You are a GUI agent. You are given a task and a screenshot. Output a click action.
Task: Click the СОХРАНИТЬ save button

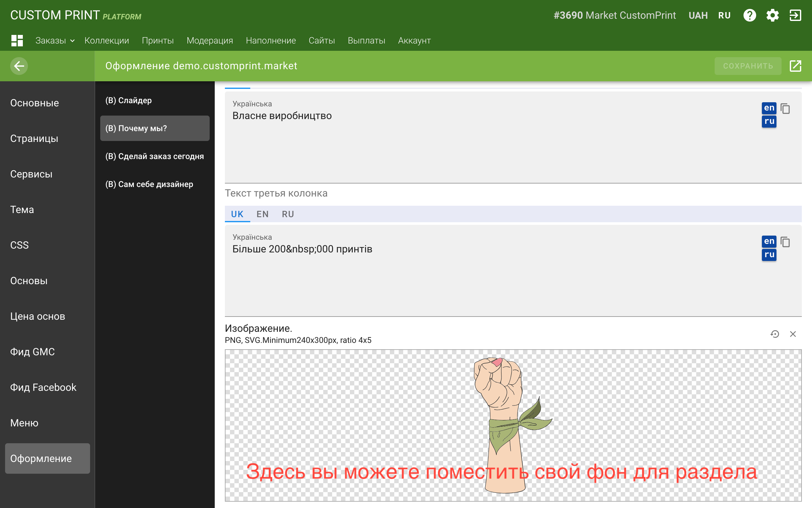click(748, 66)
